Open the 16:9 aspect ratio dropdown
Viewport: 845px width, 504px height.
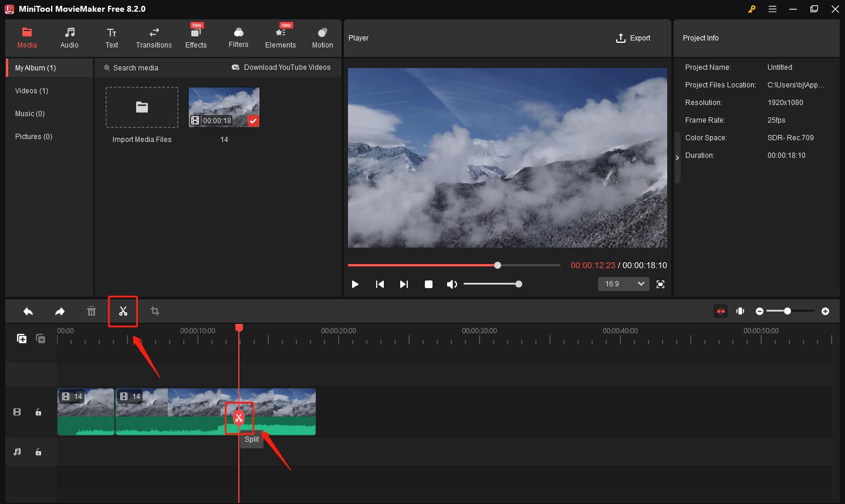(623, 284)
